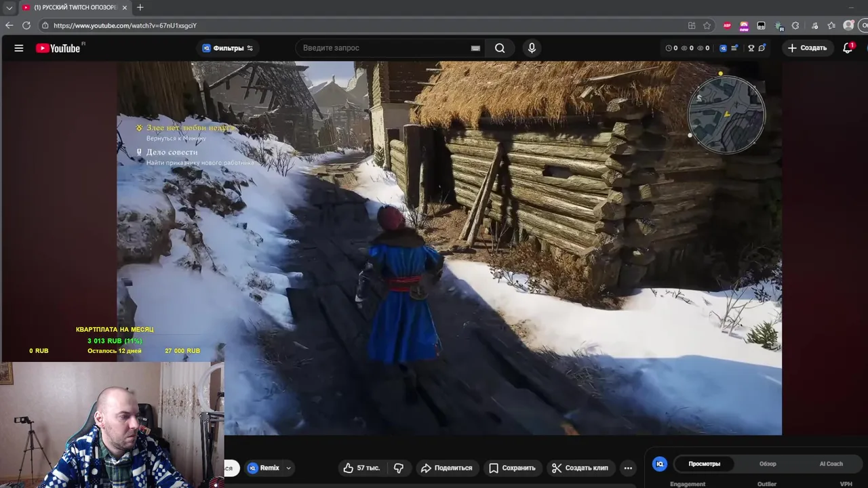Click the magnifier search button
The image size is (868, 488).
pyautogui.click(x=500, y=48)
